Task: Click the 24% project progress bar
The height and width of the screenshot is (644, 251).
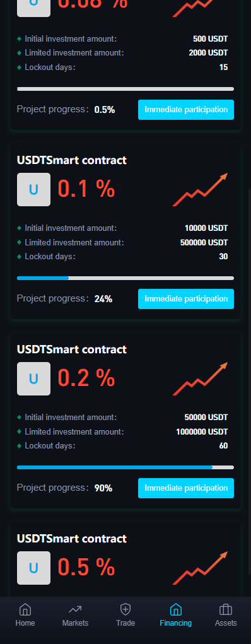Action: (x=125, y=278)
